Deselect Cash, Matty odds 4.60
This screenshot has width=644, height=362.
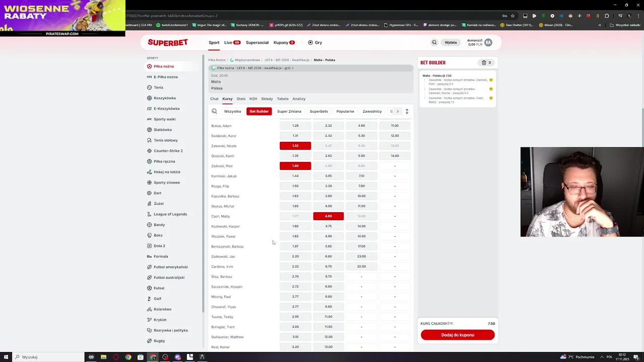(x=329, y=216)
